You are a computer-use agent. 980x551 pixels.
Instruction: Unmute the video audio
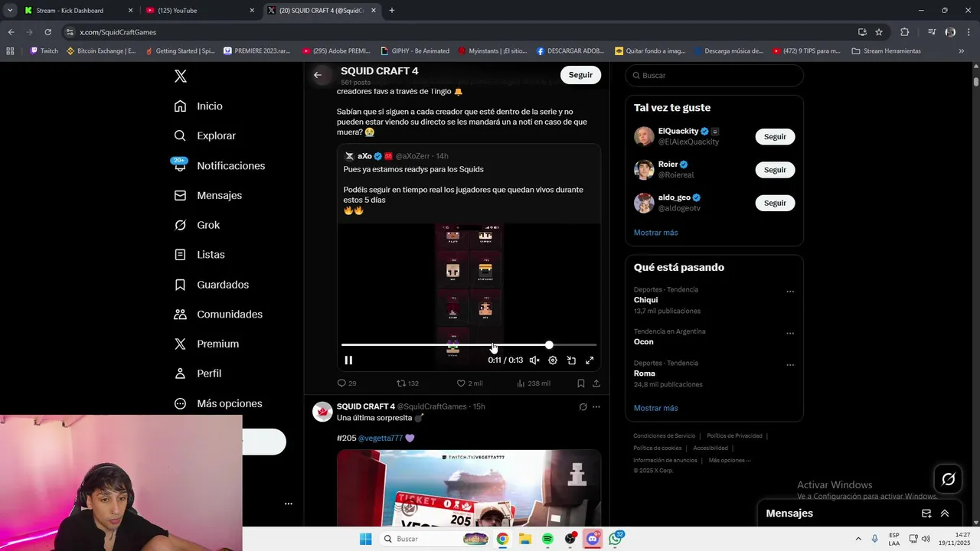point(534,360)
